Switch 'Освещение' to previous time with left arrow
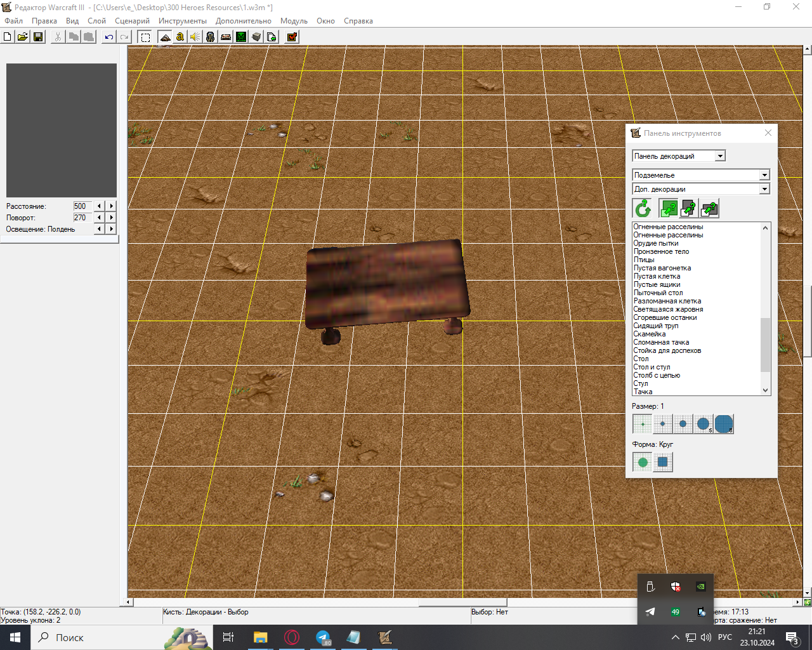This screenshot has height=650, width=812. 99,229
